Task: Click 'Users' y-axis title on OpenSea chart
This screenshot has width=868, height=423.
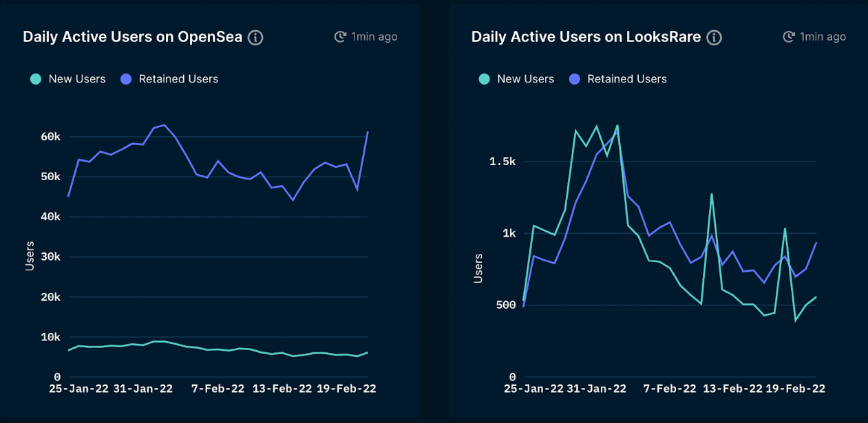Action: pyautogui.click(x=30, y=256)
